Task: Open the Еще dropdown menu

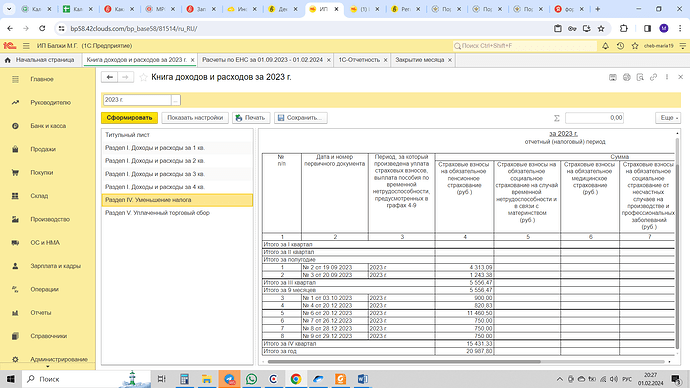Action: pyautogui.click(x=668, y=118)
